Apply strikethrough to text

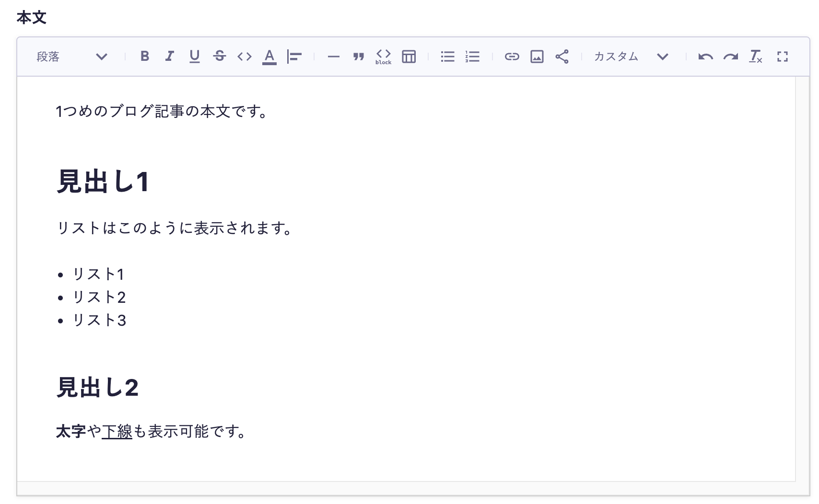tap(220, 57)
